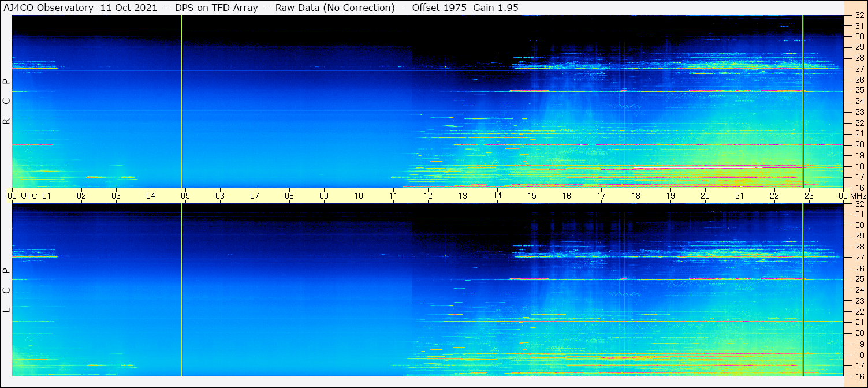Click hour label '09' on time axis
This screenshot has height=388, width=868.
tap(324, 196)
